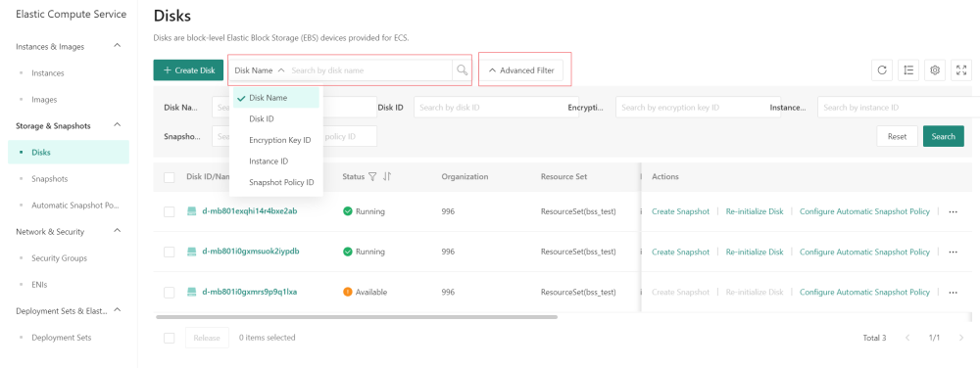Open disk d-mb801i0gxmsuok2iypdb link
The width and height of the screenshot is (980, 368).
tap(251, 252)
